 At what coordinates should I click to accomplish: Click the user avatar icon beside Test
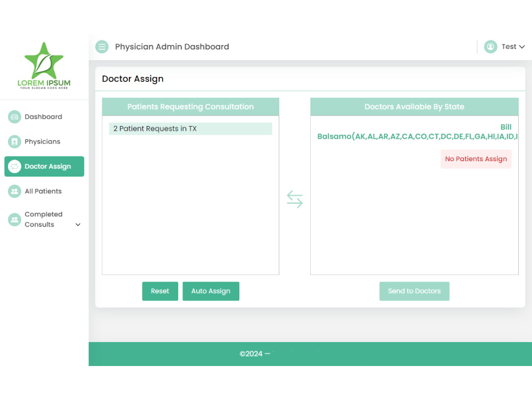click(x=491, y=47)
